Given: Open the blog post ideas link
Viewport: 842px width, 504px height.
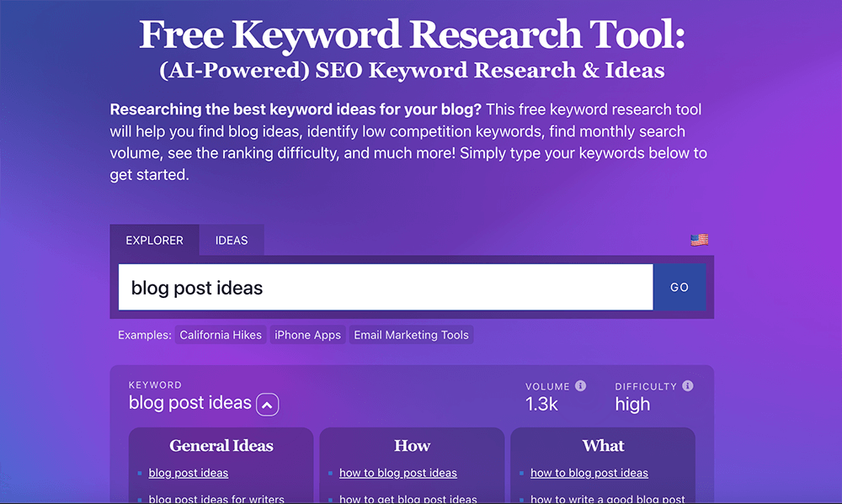Looking at the screenshot, I should (188, 473).
